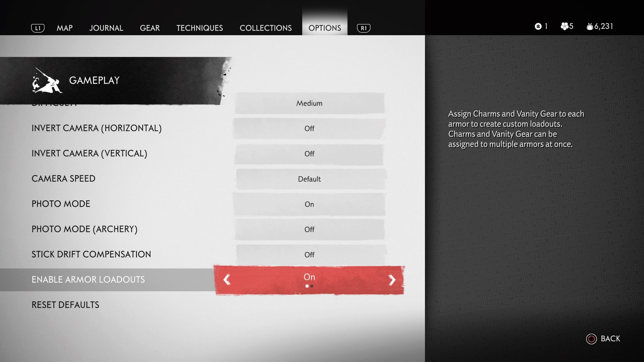Click RESET DEFAULTS button
The height and width of the screenshot is (362, 644).
(65, 305)
